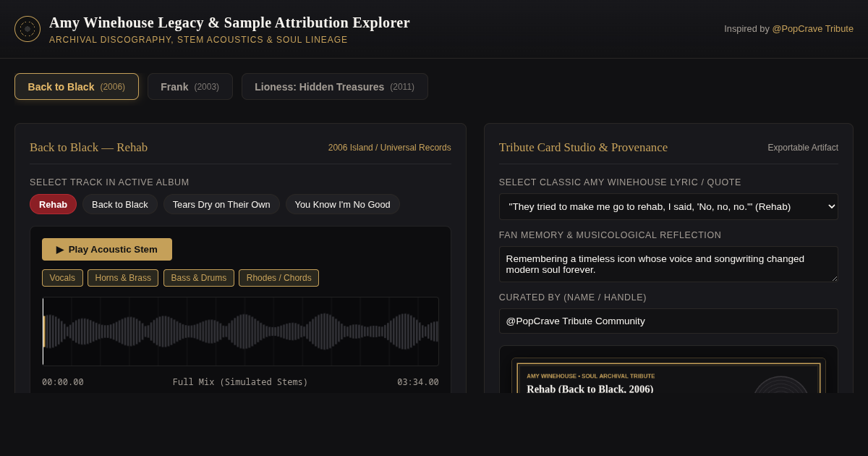Switch to the Frank (2003) album tab
This screenshot has width=868, height=456.
(x=190, y=87)
